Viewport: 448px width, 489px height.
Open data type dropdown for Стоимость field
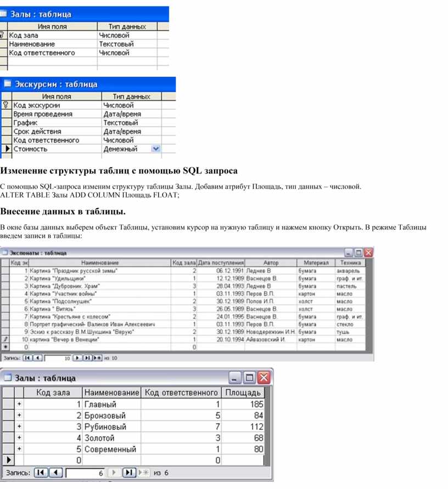tap(156, 148)
